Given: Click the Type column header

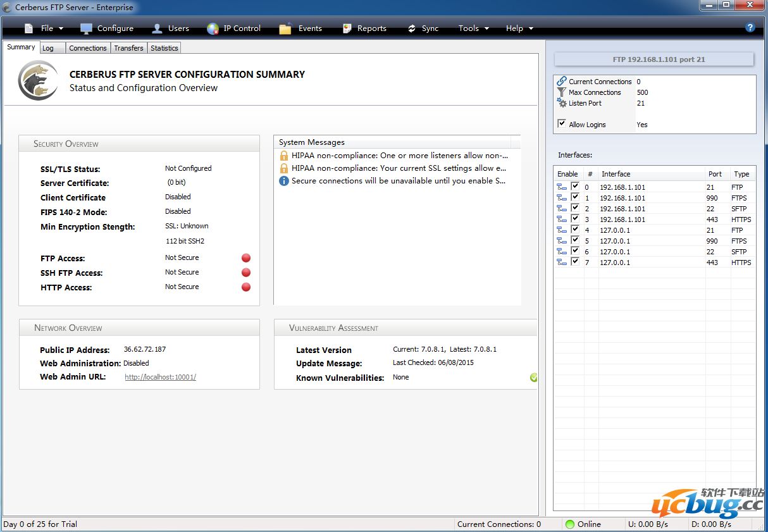Looking at the screenshot, I should (x=743, y=174).
